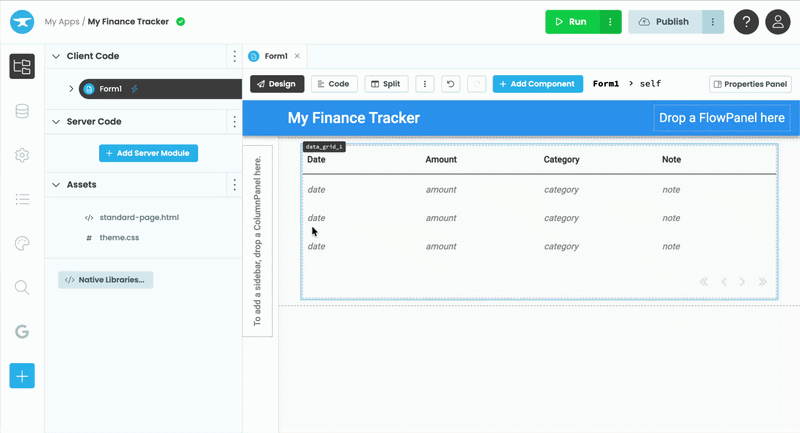Select the Category column header
The width and height of the screenshot is (800, 433).
click(x=561, y=160)
